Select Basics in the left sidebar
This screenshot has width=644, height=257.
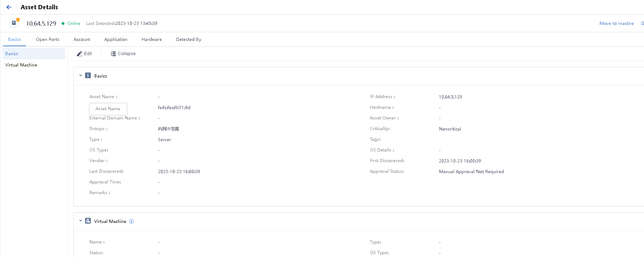pos(12,54)
